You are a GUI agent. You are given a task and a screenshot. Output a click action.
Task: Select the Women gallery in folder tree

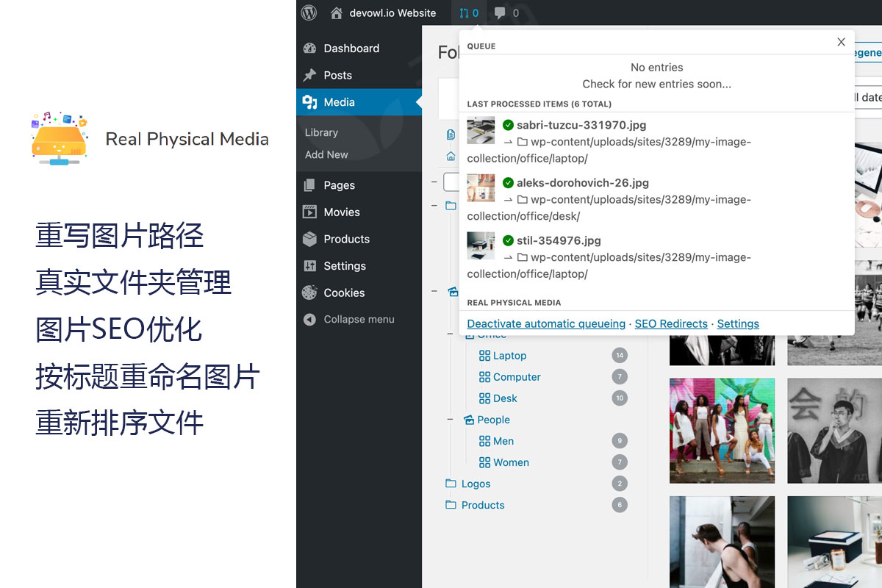point(511,462)
